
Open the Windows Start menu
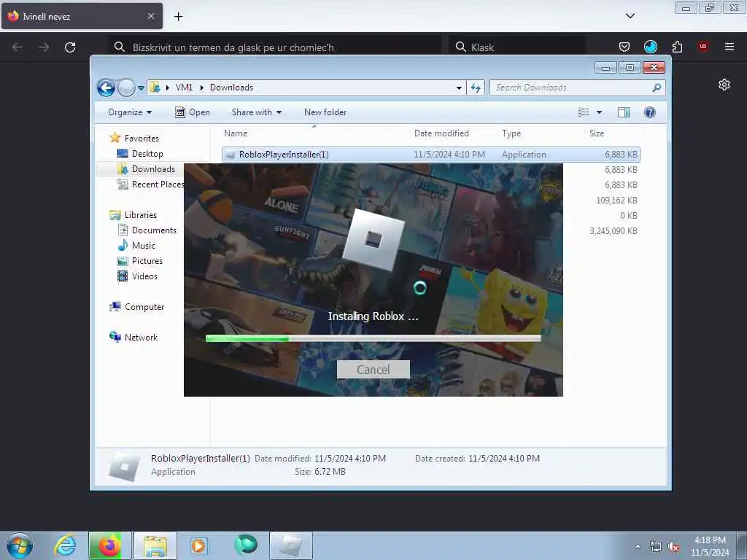[x=20, y=545]
